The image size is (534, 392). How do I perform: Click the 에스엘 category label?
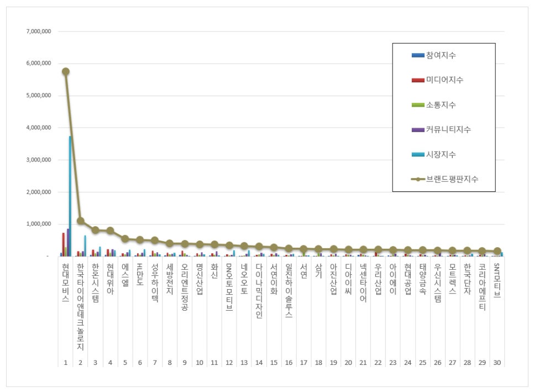pos(125,274)
